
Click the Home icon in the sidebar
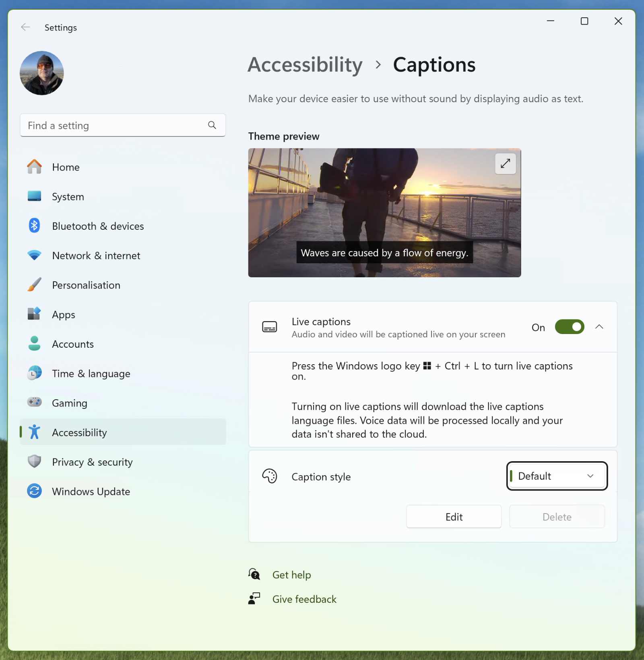pyautogui.click(x=35, y=167)
